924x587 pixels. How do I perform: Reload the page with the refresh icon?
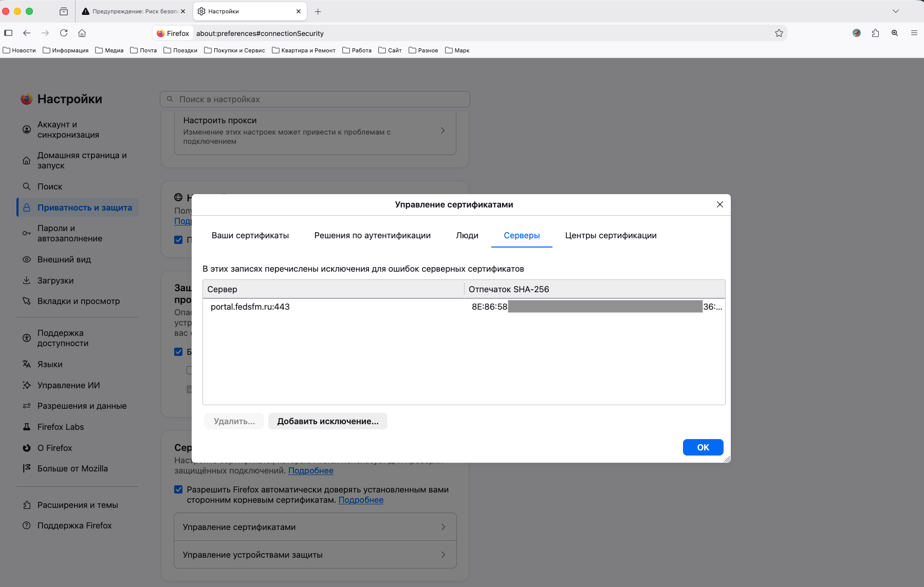(64, 33)
